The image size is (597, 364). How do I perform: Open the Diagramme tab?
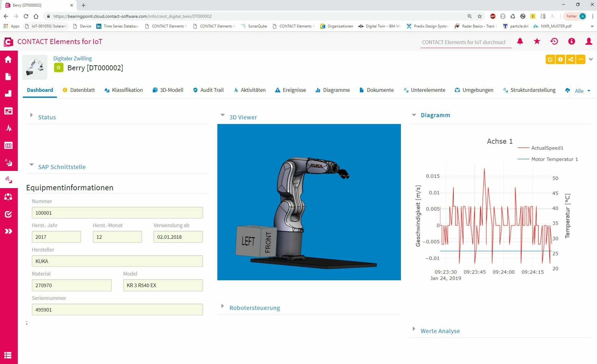tap(336, 90)
